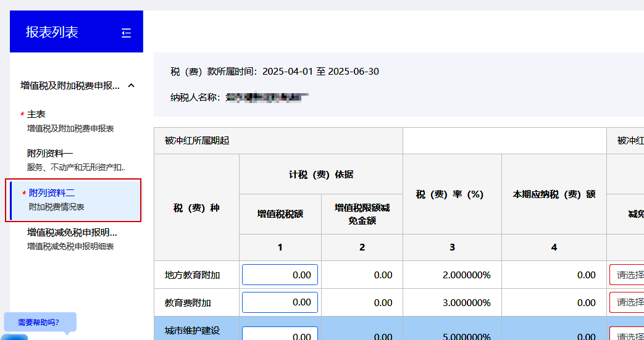Edit 增值税税额 field for 教育费附加
Screen dimensions: 644x340
pos(280,302)
